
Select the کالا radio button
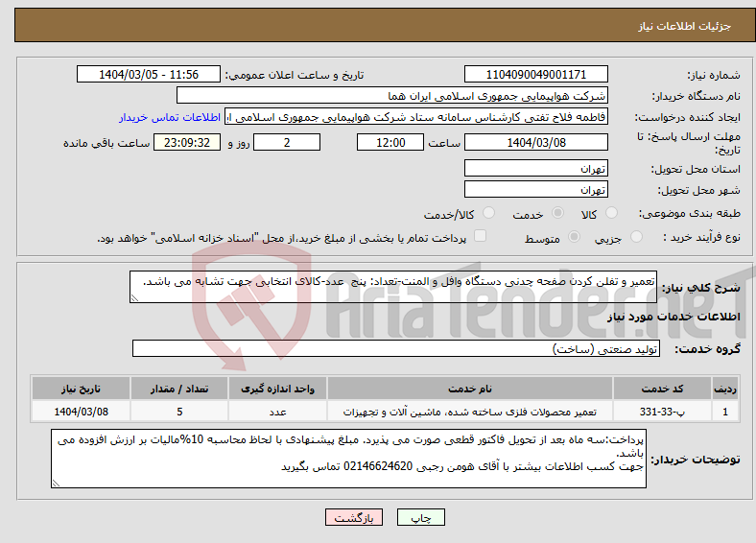[611, 213]
